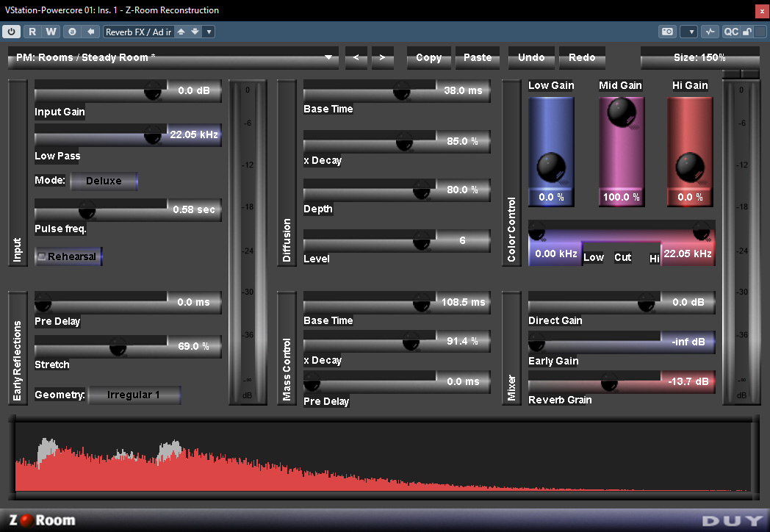770x532 pixels.
Task: Click the Stretch slider knob
Action: point(118,347)
